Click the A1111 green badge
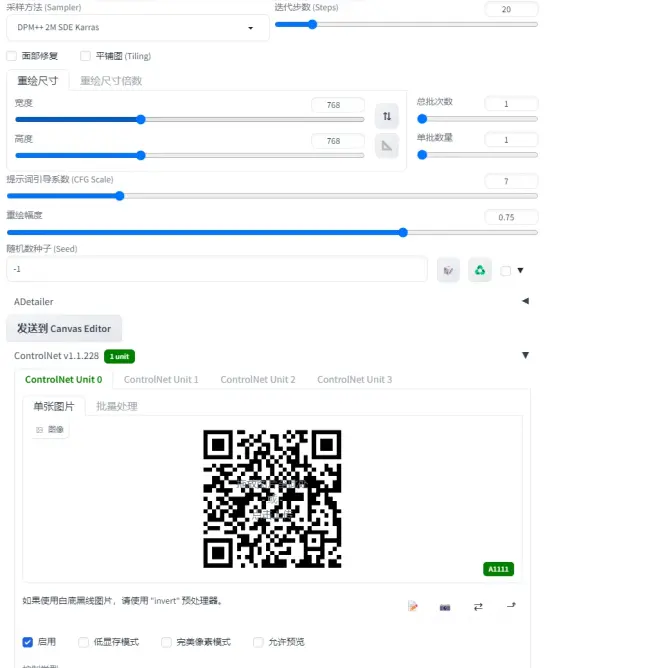 [x=498, y=569]
